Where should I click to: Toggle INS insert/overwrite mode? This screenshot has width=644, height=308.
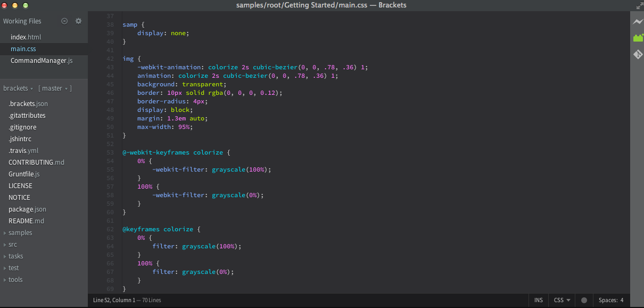[539, 300]
